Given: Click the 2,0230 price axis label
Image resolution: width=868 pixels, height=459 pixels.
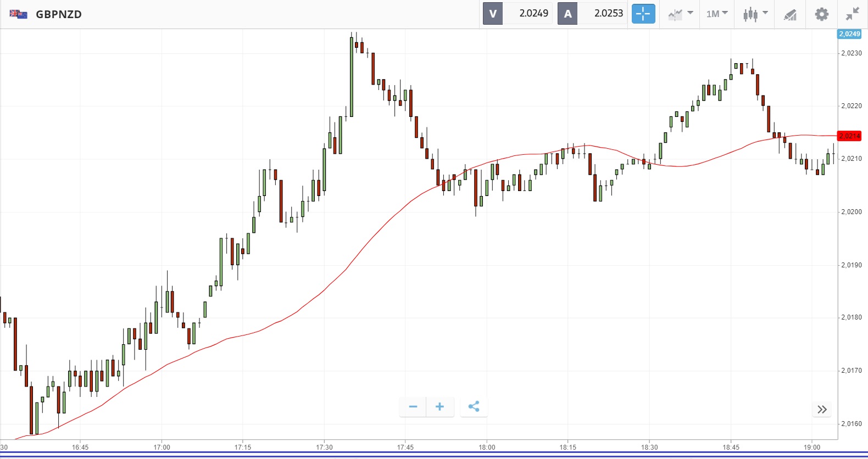Looking at the screenshot, I should tap(852, 53).
